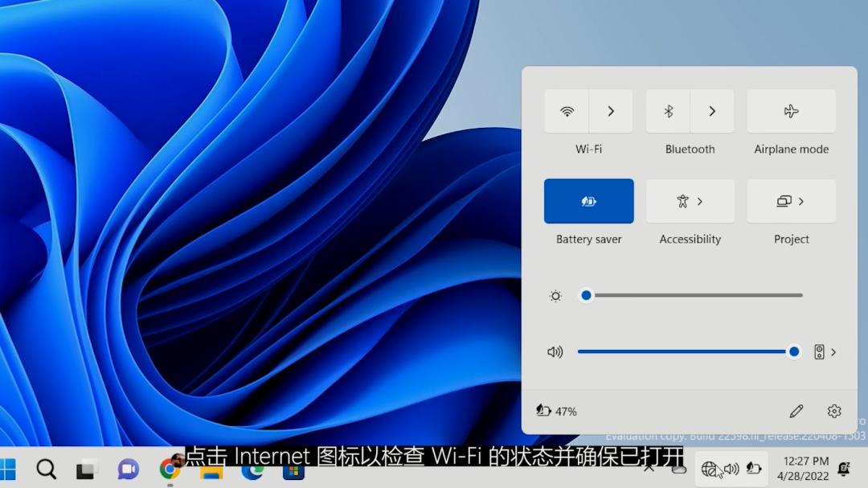Enable Airplane mode
The height and width of the screenshot is (488, 868).
click(x=791, y=111)
